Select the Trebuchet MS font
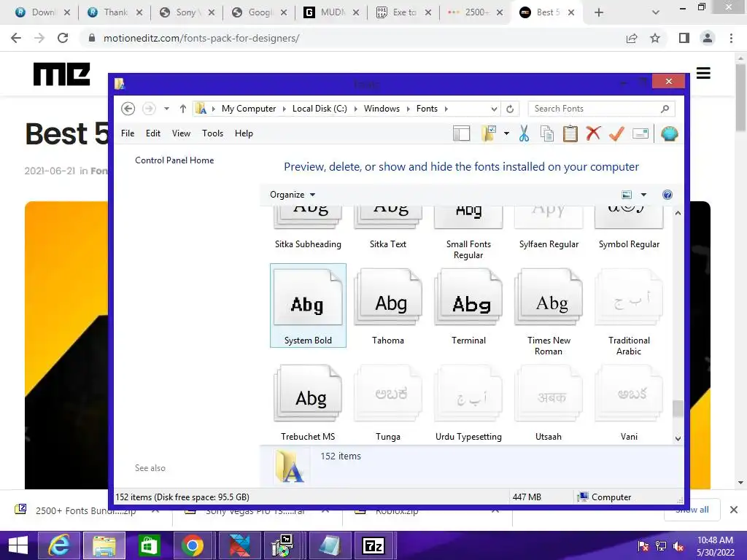Viewport: 747px width, 560px height. 309,402
